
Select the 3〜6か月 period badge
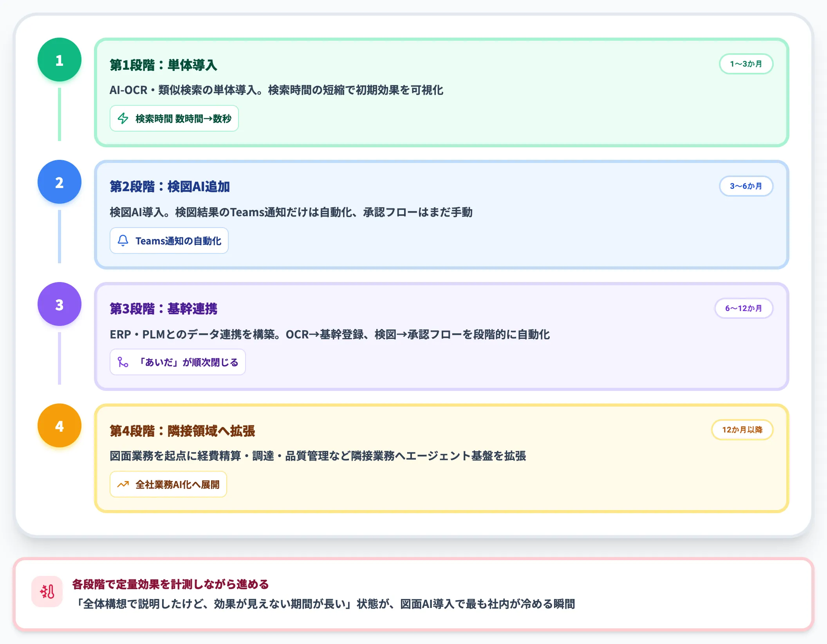(746, 186)
